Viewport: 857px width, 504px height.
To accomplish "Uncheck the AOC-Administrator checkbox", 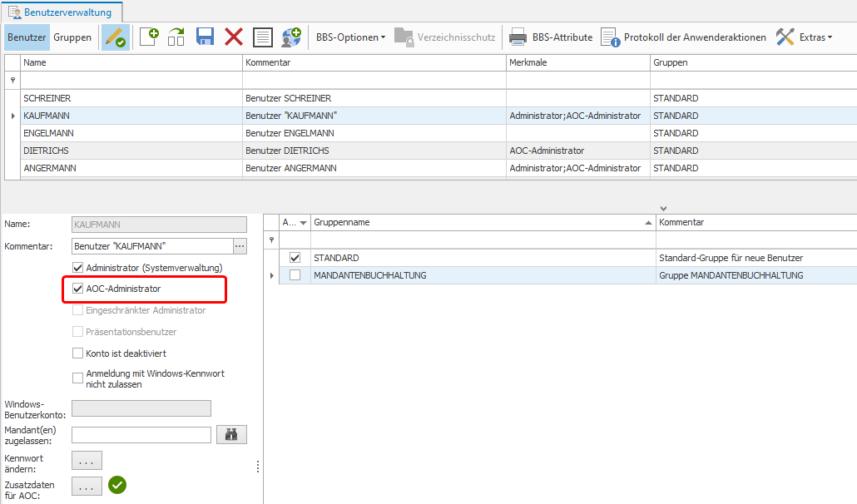I will (77, 289).
